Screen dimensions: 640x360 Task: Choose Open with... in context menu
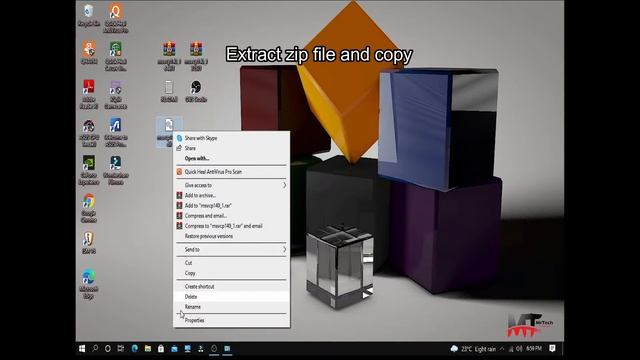pos(231,158)
